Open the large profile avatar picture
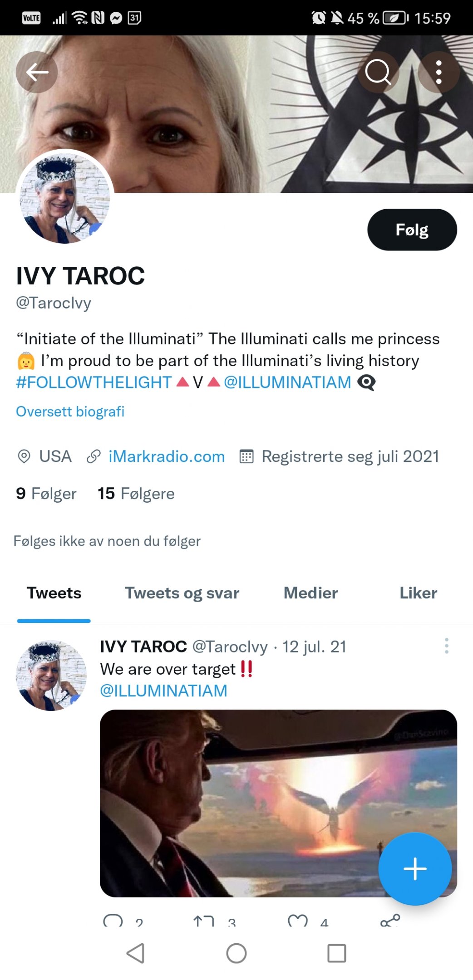 pyautogui.click(x=64, y=198)
